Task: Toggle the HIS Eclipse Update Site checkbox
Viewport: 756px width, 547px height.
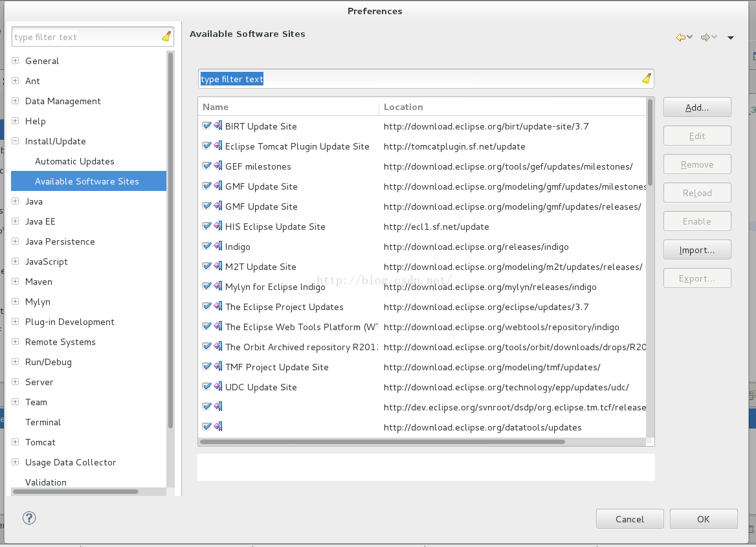Action: [207, 226]
